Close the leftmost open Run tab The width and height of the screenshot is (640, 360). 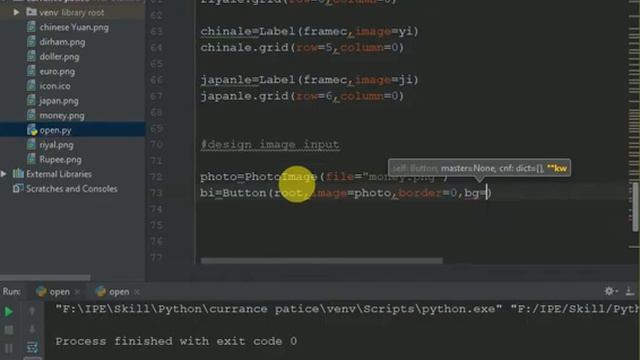click(x=77, y=292)
